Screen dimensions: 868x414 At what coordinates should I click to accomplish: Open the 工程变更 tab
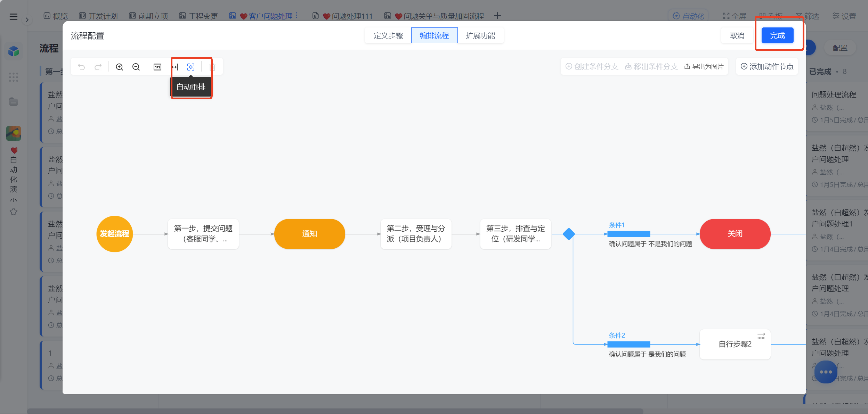[x=198, y=16]
